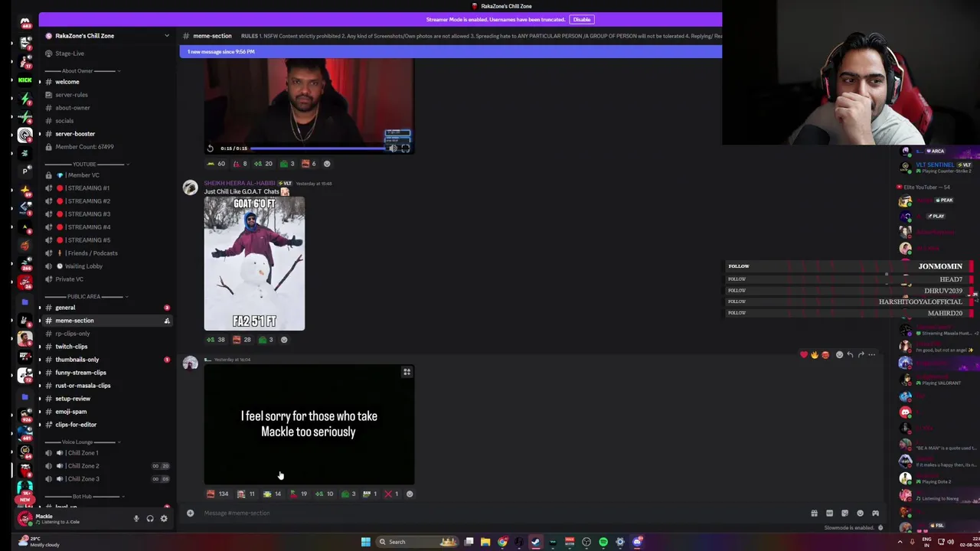Reply to message using hover toolbar arrow

850,355
